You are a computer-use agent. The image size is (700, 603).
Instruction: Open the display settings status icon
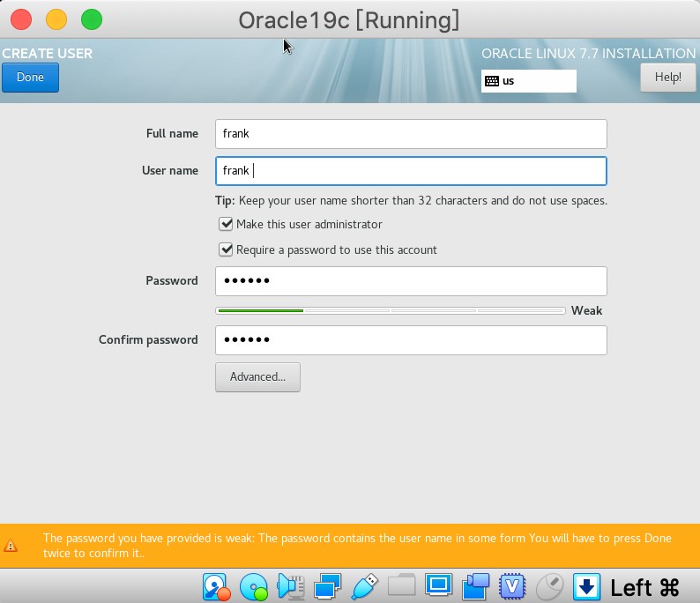point(438,585)
